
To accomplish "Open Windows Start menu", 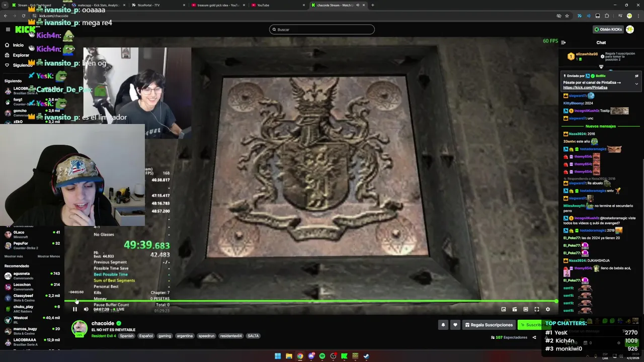I will click(278, 356).
